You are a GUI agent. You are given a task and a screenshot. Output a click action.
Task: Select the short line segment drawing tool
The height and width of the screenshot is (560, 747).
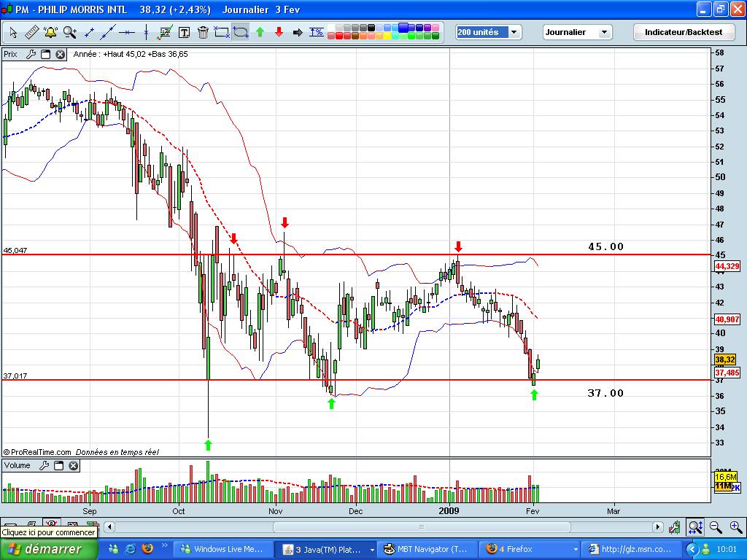(89, 32)
